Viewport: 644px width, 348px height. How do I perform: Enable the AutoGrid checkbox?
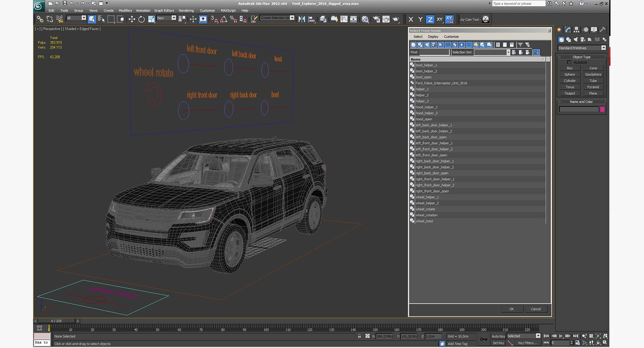(569, 62)
